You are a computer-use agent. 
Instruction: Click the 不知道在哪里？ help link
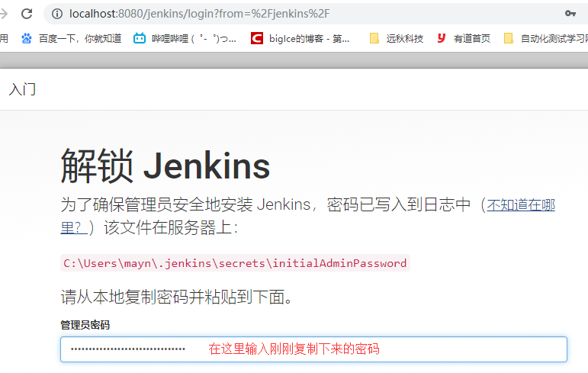click(521, 205)
